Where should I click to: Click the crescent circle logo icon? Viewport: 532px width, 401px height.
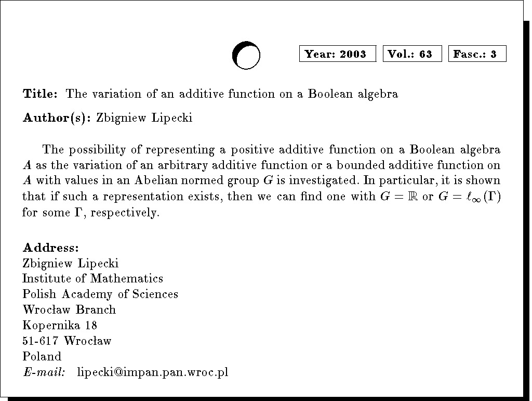tap(246, 55)
